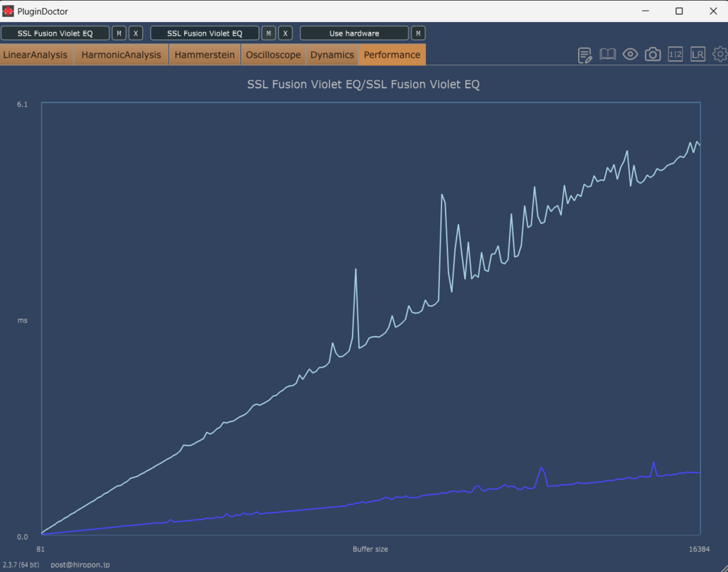Screen dimensions: 728x572
Task: Open settings with the gear icon
Action: [720, 54]
